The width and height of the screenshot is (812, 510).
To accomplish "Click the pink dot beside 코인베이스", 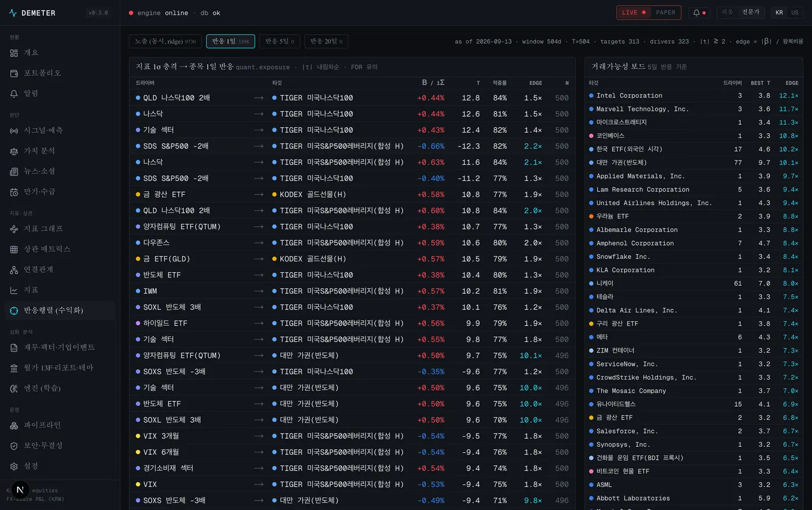I will [592, 136].
